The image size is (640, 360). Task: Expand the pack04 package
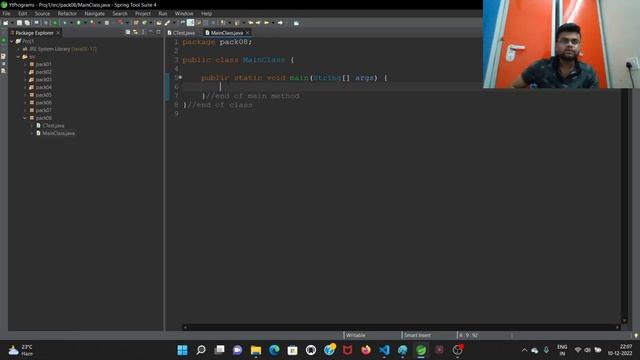(x=25, y=87)
